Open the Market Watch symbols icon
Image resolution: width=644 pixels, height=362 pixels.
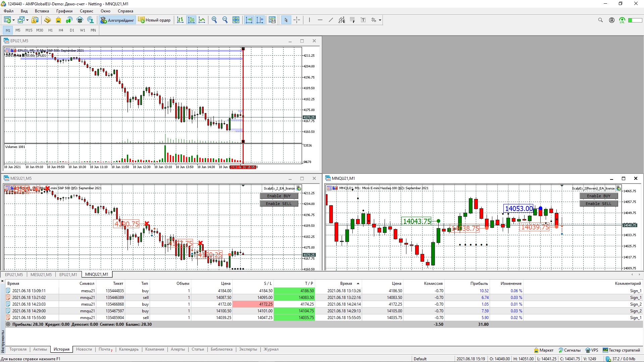(35, 20)
